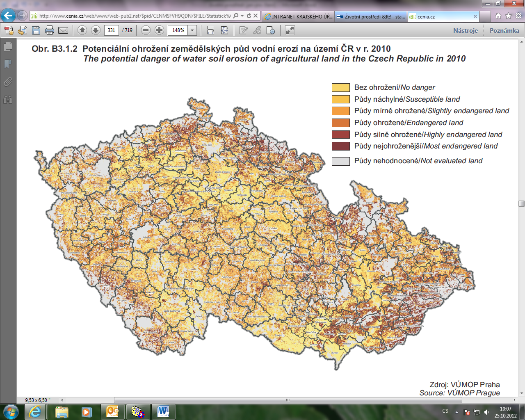
Task: Print the document with the printer icon
Action: point(50,30)
